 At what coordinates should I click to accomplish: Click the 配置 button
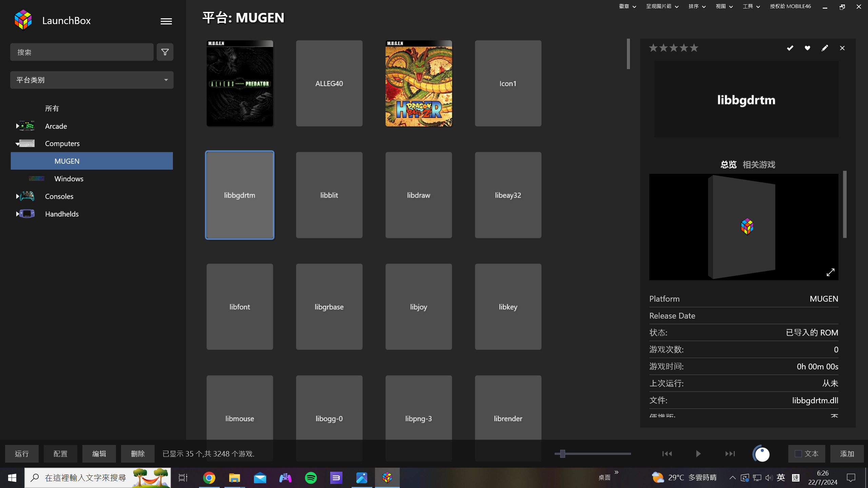point(60,454)
